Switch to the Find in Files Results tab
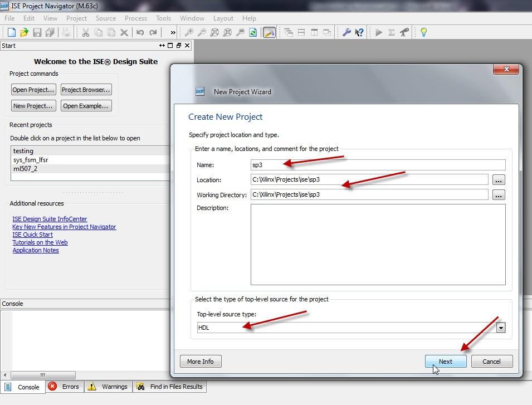 click(170, 387)
